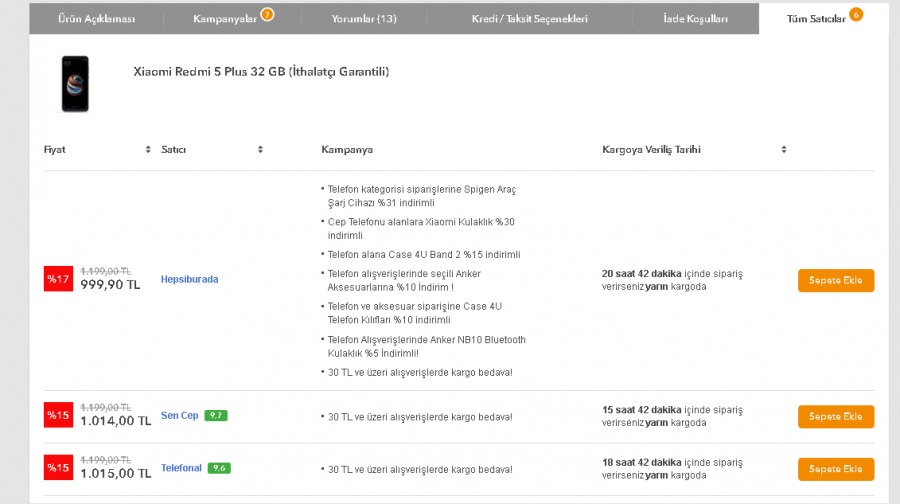Click the orange 7 badge on Kampanyalar
The image size is (900, 504).
267,14
